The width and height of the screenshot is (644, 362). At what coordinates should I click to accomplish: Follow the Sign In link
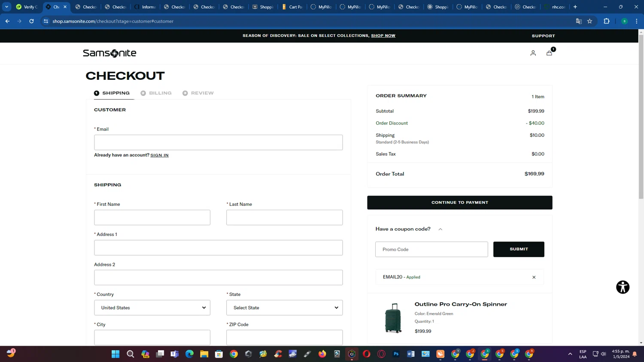159,155
